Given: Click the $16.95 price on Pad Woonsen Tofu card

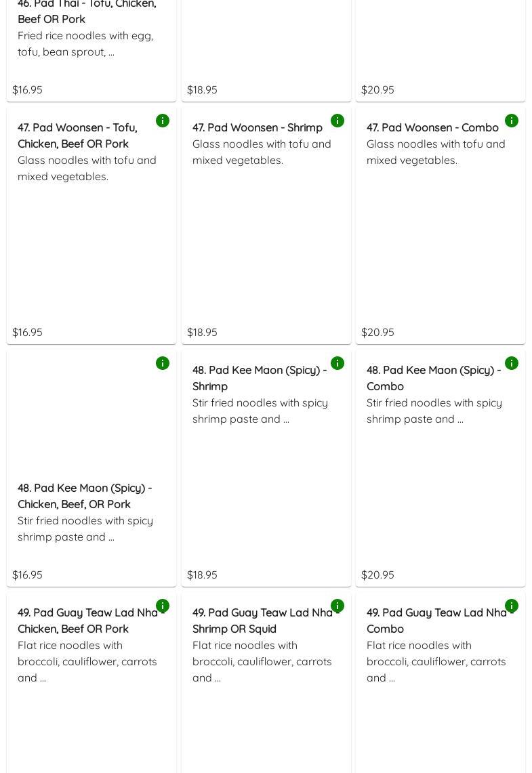Looking at the screenshot, I should click(x=27, y=332).
